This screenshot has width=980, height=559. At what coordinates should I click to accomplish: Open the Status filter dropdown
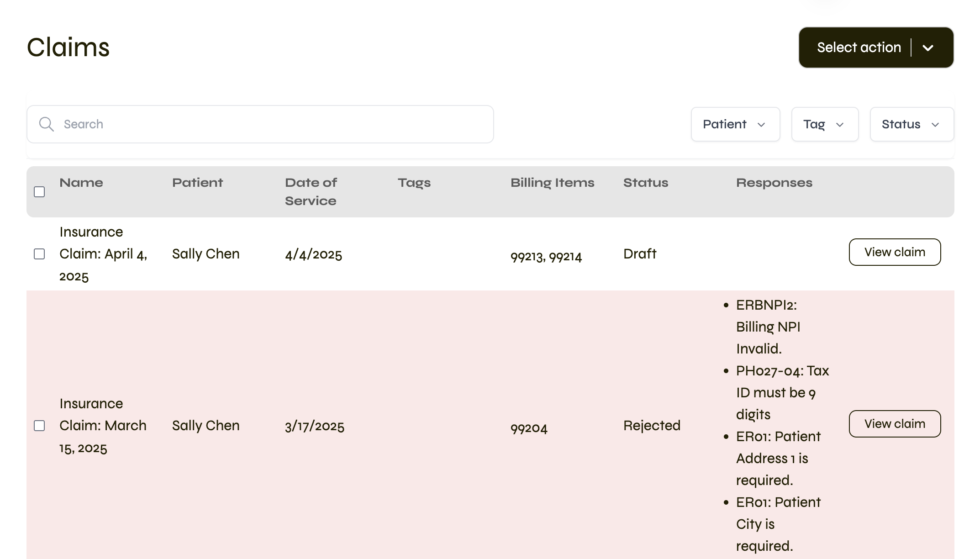click(x=912, y=124)
